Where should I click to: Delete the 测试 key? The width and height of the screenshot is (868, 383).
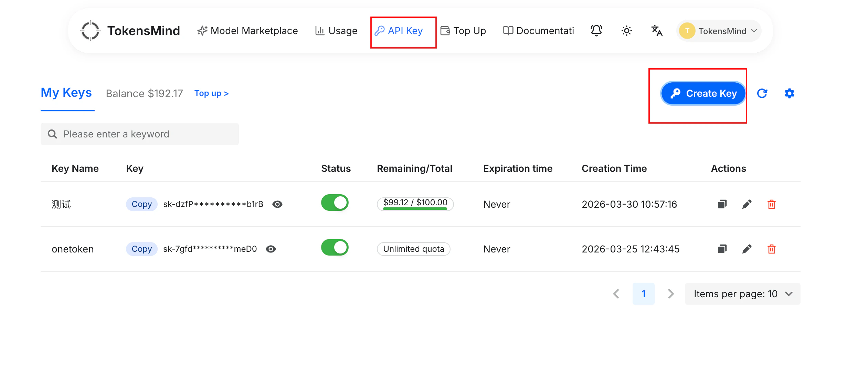pyautogui.click(x=772, y=204)
